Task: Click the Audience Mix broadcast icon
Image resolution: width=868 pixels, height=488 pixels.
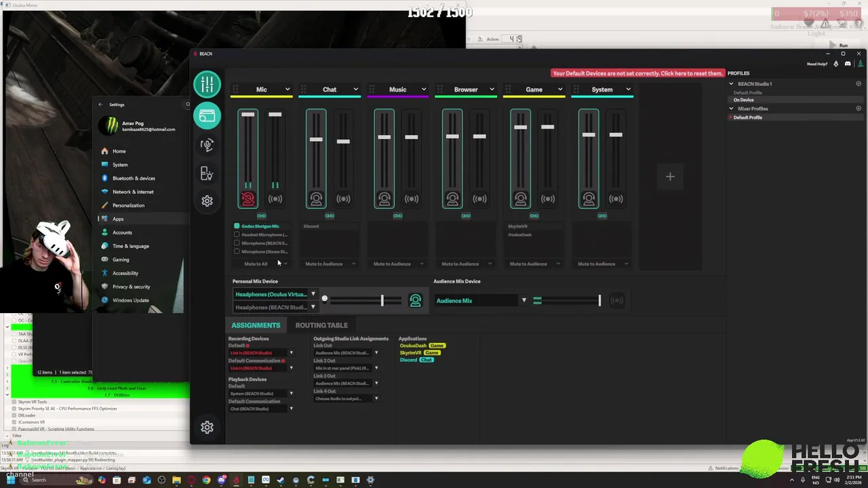Action: (x=616, y=300)
